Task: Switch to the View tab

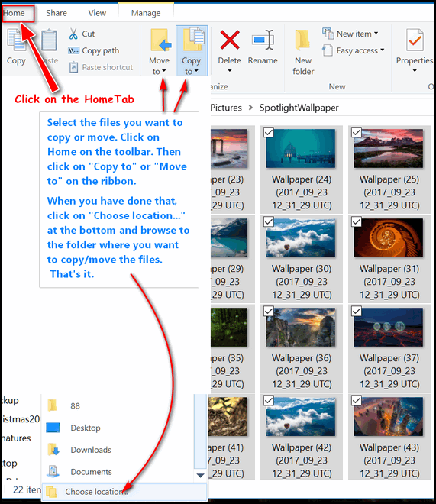Action: click(x=97, y=13)
